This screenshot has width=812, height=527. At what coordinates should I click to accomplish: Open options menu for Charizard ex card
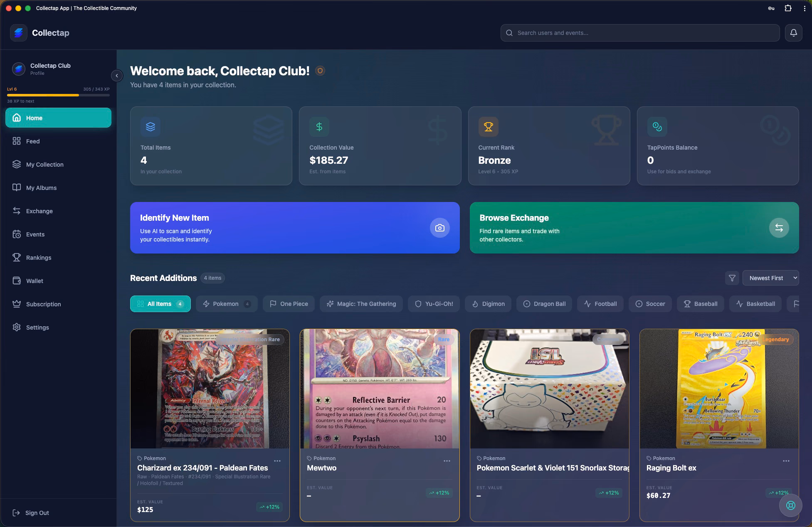[x=277, y=461]
